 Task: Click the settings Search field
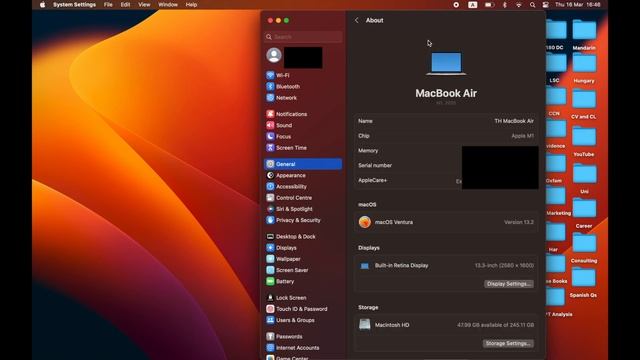click(303, 37)
